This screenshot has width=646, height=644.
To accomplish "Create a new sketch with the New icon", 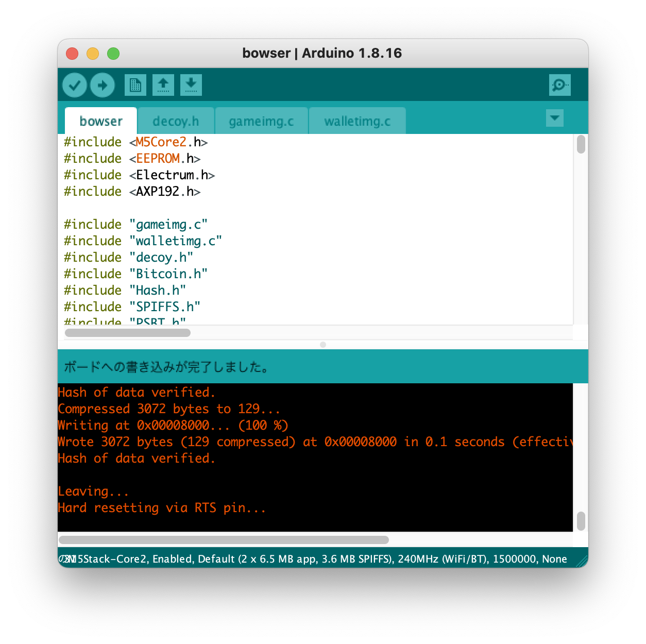I will [x=135, y=85].
